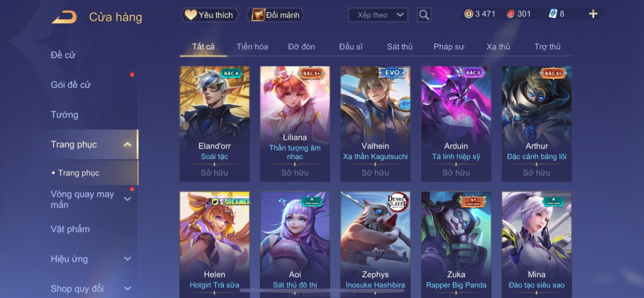The width and height of the screenshot is (644, 298).
Task: Select the Tiến hóa tab
Action: [252, 47]
